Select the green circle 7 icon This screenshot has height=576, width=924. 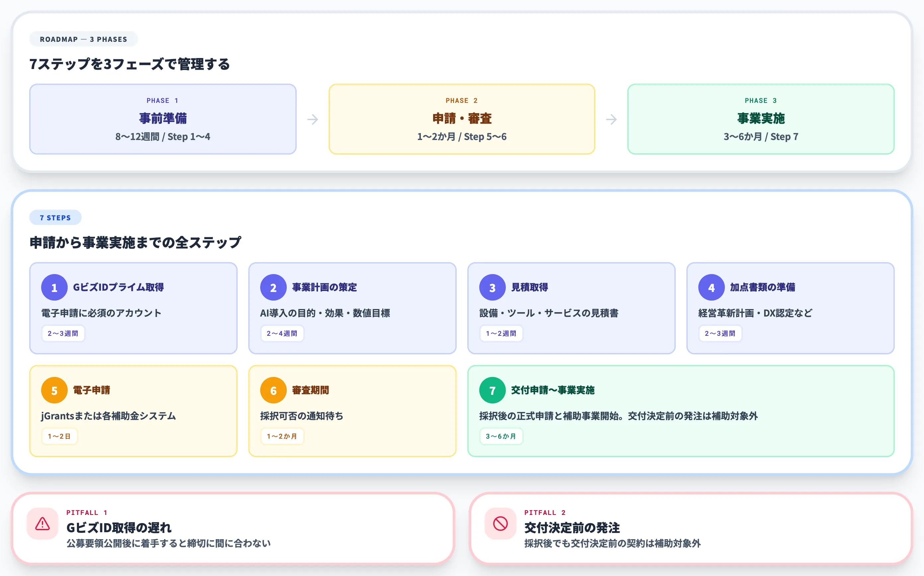point(492,390)
